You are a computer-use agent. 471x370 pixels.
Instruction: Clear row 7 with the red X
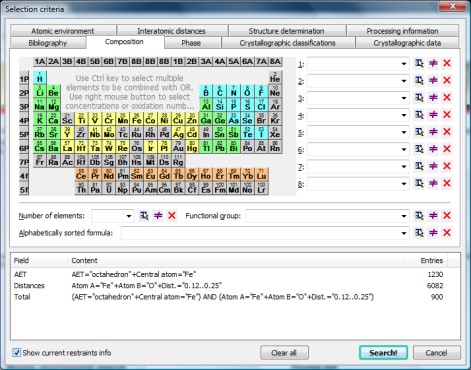[x=447, y=166]
